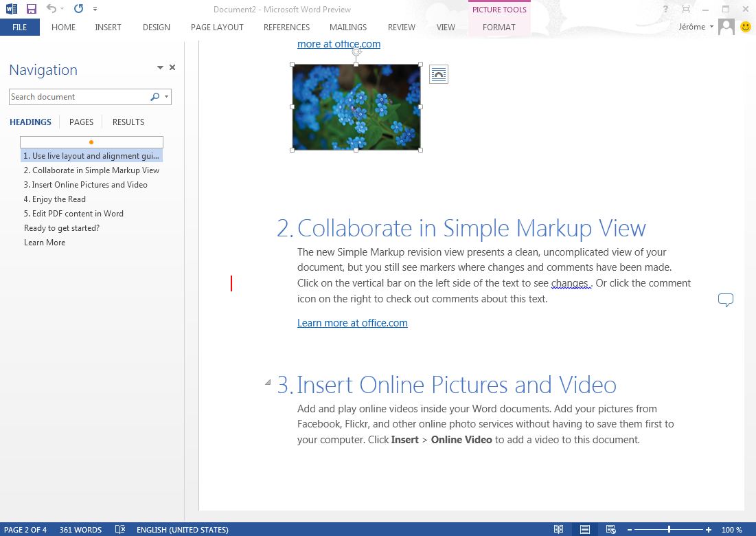Follow the Learn more at office.com link
The width and height of the screenshot is (756, 536).
pyautogui.click(x=352, y=323)
